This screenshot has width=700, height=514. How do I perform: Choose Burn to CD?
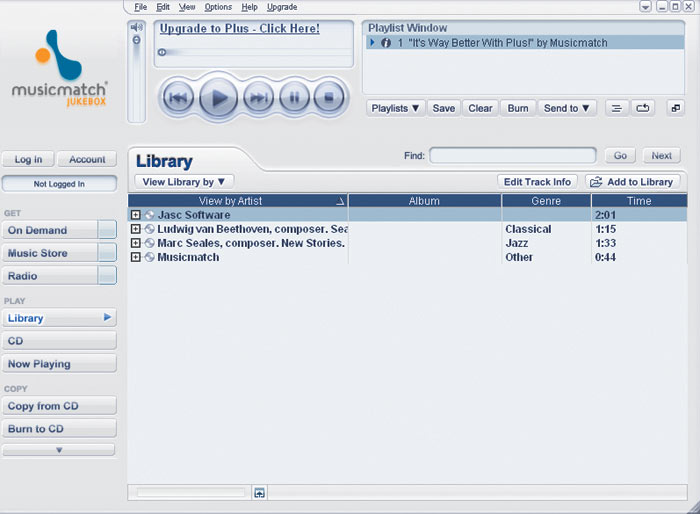[59, 428]
